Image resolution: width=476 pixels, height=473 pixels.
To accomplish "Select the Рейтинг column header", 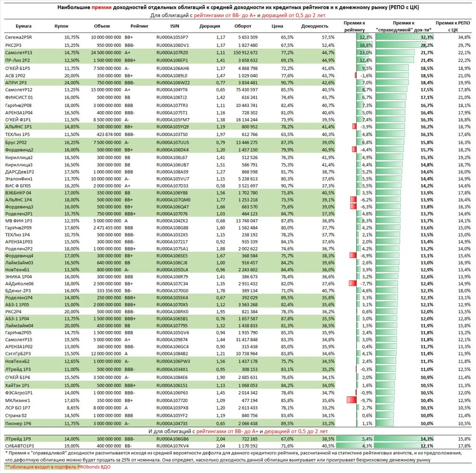I will pyautogui.click(x=139, y=26).
